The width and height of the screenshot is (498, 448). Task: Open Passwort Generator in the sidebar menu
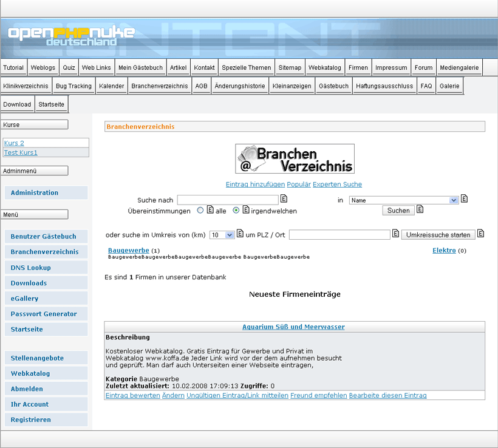(44, 314)
